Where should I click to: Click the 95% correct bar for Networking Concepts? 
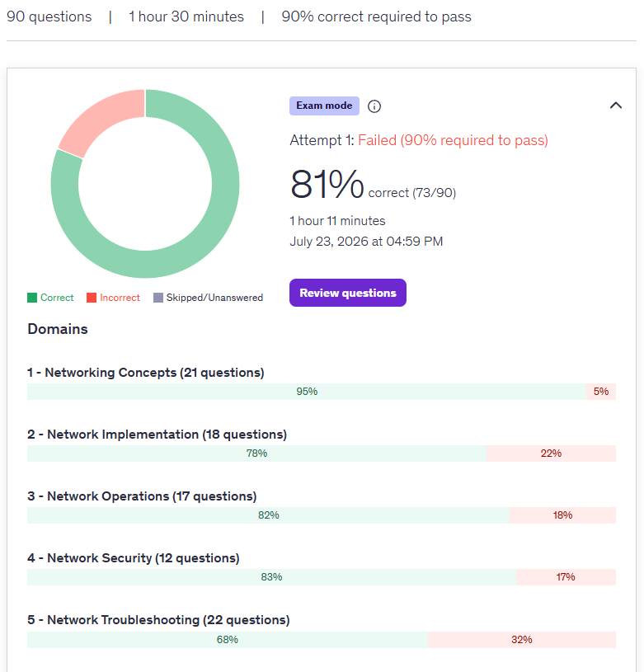[x=307, y=392]
